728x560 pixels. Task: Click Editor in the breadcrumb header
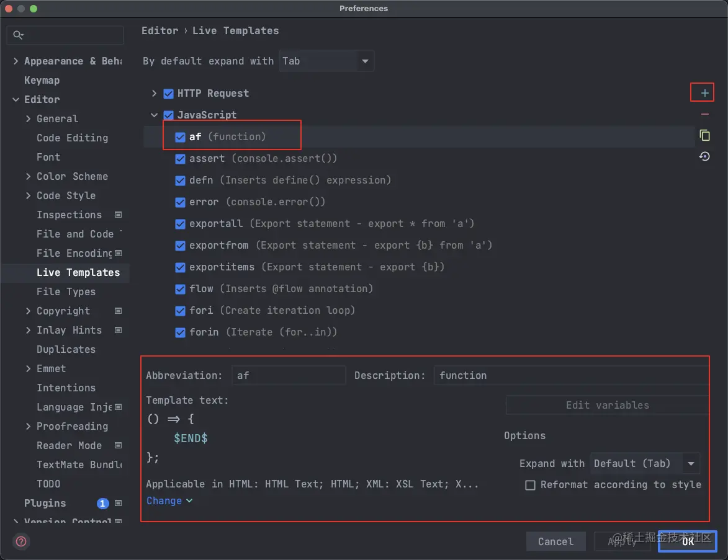point(160,30)
